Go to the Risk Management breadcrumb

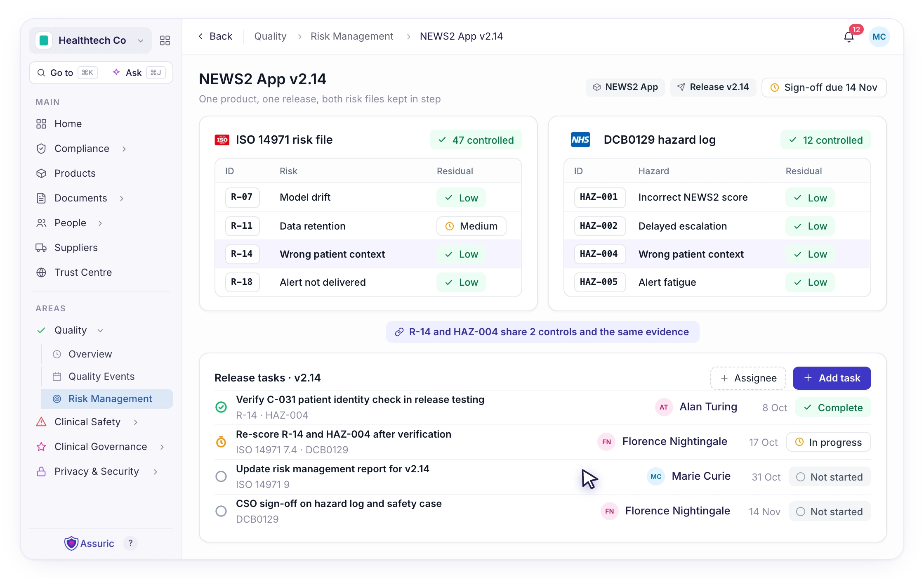coord(352,36)
